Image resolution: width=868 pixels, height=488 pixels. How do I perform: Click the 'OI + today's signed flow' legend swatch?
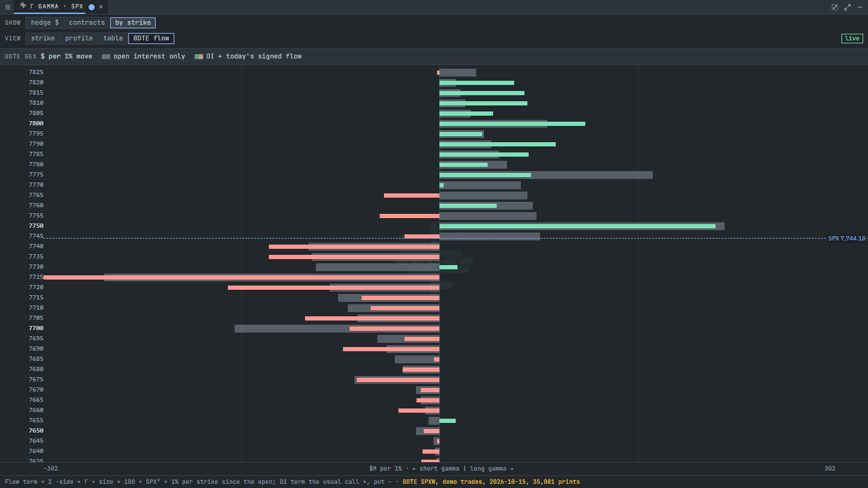[x=199, y=57]
